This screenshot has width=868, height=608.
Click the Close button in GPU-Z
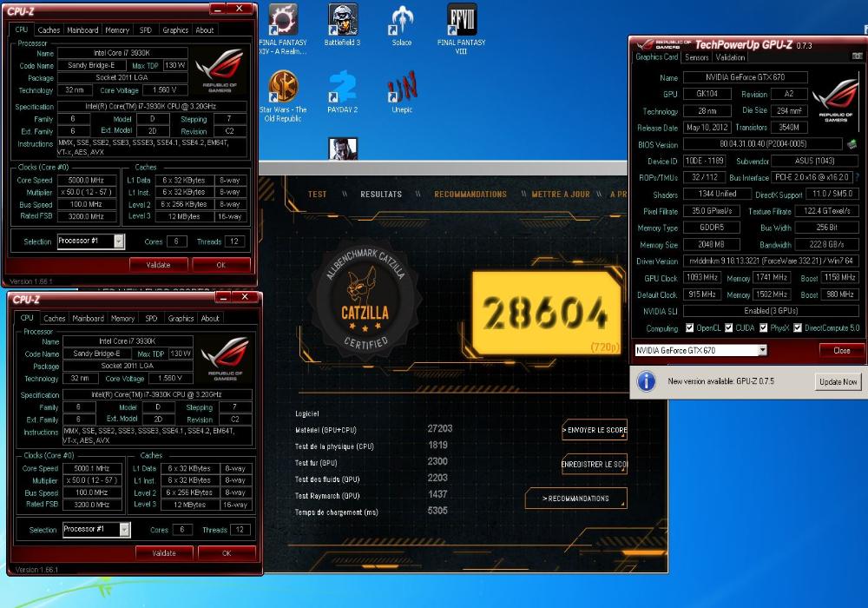(841, 350)
